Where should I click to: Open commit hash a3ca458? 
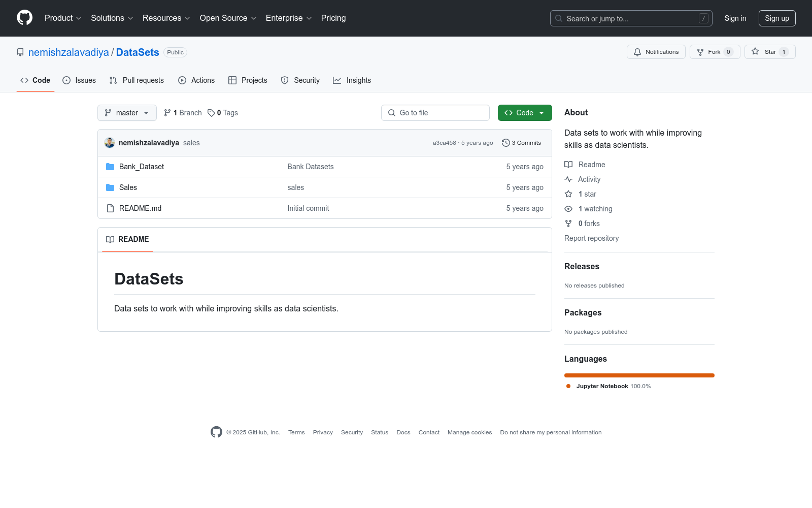(x=445, y=143)
